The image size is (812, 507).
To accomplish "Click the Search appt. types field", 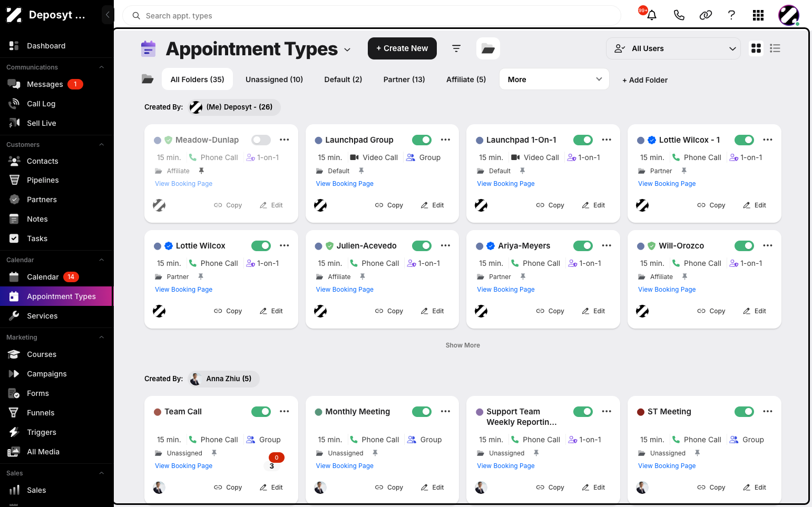I will [371, 16].
